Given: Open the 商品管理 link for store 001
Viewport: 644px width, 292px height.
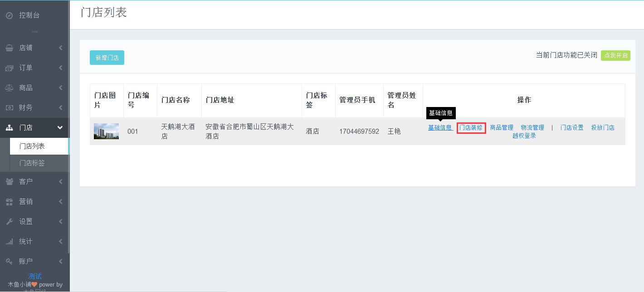Looking at the screenshot, I should [502, 128].
